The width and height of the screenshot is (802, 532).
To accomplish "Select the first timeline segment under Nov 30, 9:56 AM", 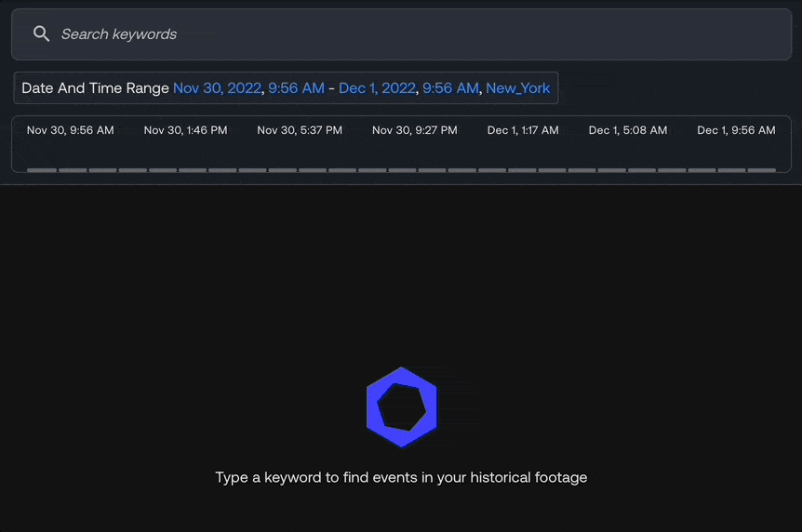I will pyautogui.click(x=42, y=170).
